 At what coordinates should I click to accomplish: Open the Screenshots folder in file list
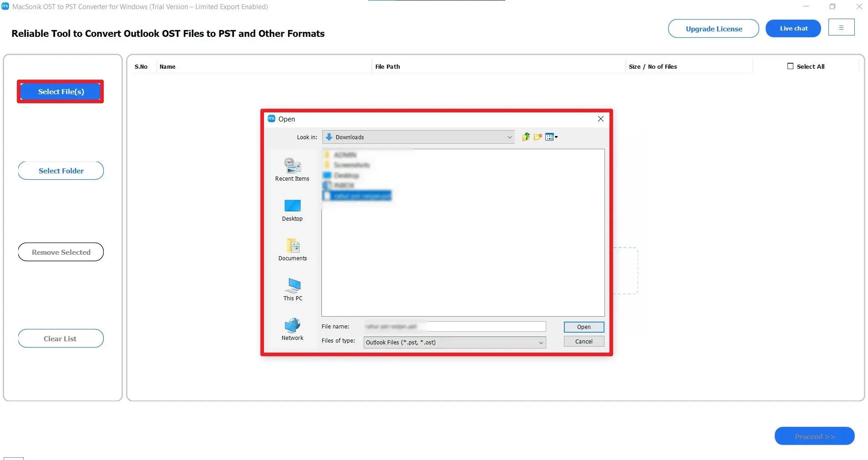pos(347,165)
